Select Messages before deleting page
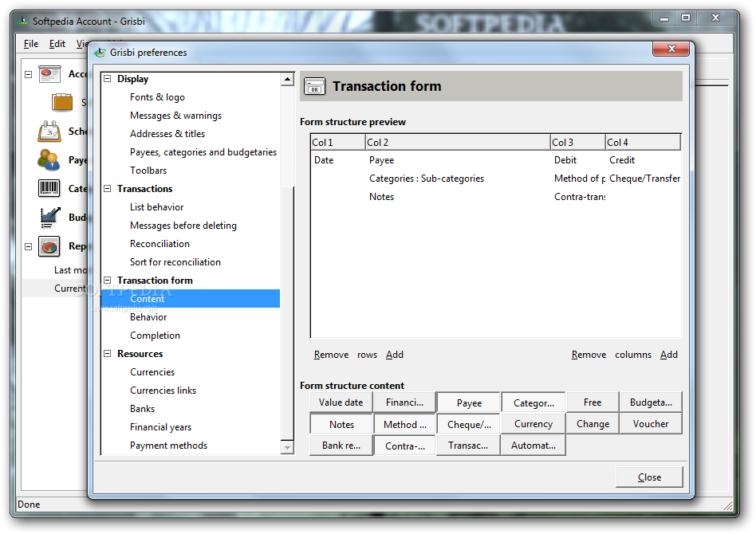This screenshot has height=534, width=756. pyautogui.click(x=183, y=225)
